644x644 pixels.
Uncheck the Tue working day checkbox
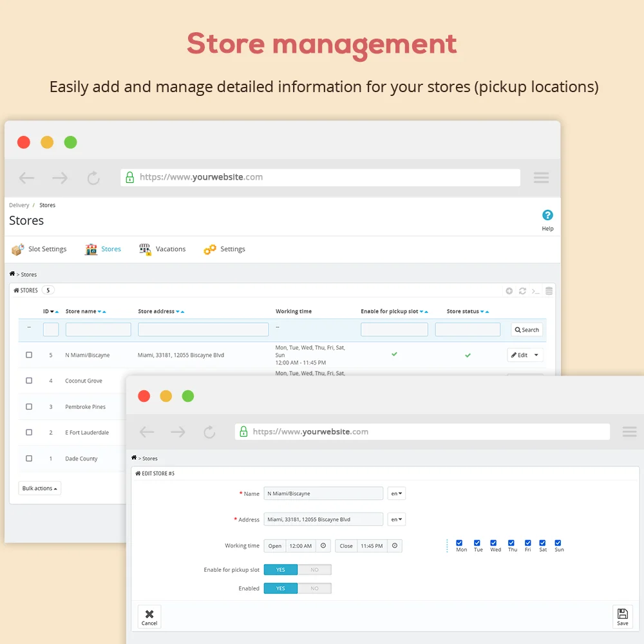click(x=477, y=543)
